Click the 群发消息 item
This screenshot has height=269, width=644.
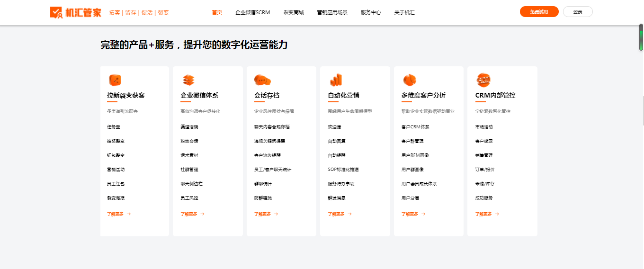point(337,198)
